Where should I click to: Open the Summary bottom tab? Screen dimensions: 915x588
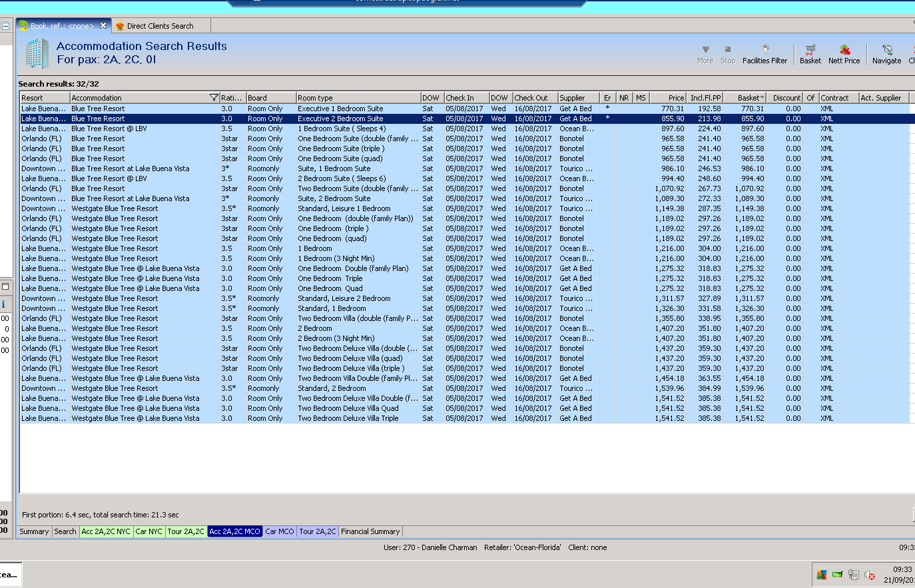tap(34, 531)
